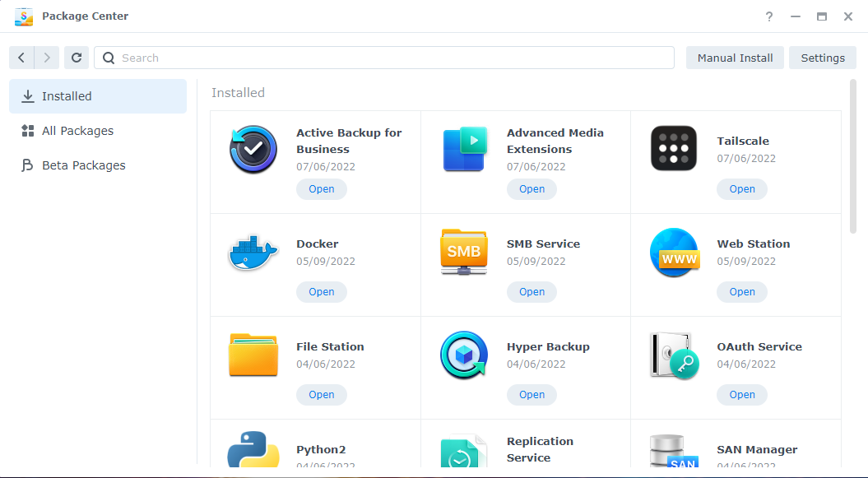Click the Hyper Backup icon
The width and height of the screenshot is (868, 478).
[463, 355]
